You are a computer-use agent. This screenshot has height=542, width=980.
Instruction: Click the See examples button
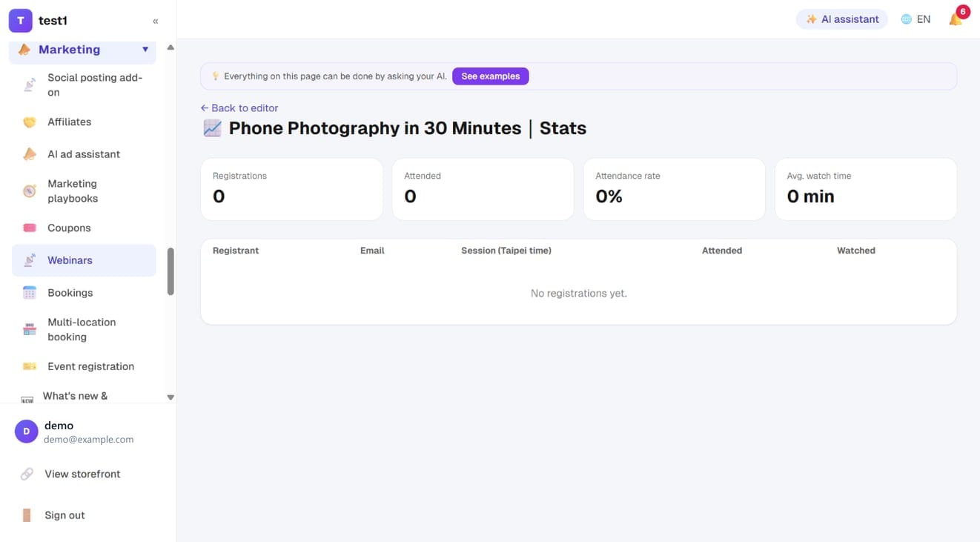(x=491, y=76)
